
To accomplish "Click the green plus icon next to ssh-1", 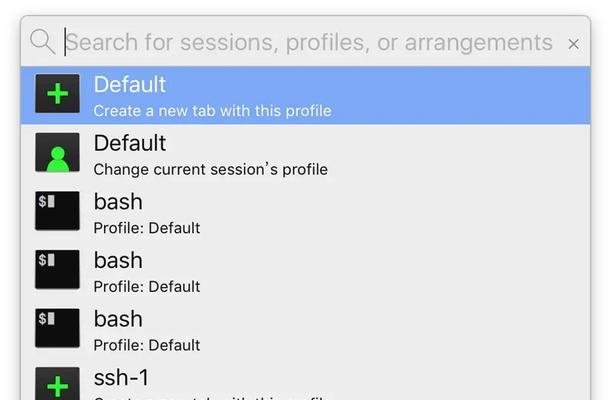I will click(x=57, y=384).
